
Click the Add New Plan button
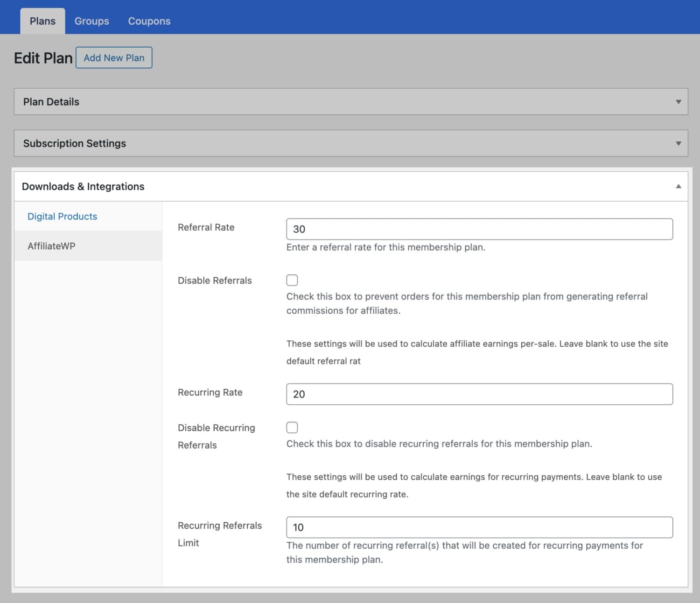114,57
